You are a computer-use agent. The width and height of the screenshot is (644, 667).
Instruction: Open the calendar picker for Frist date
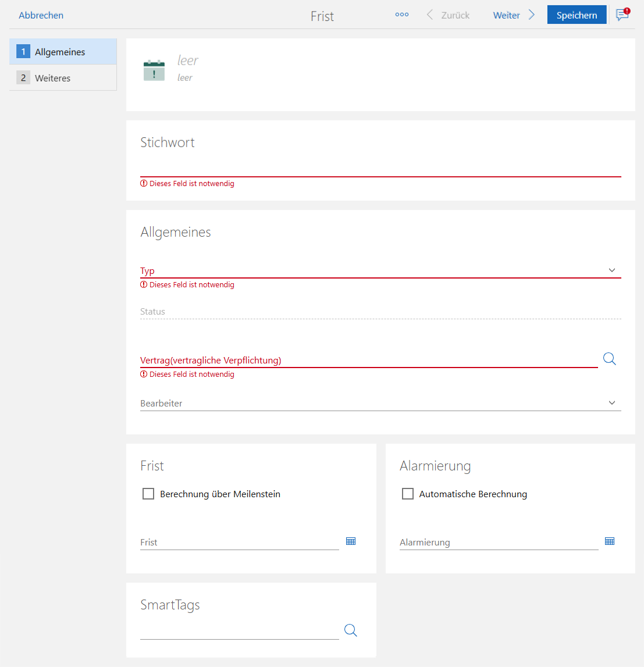click(351, 541)
